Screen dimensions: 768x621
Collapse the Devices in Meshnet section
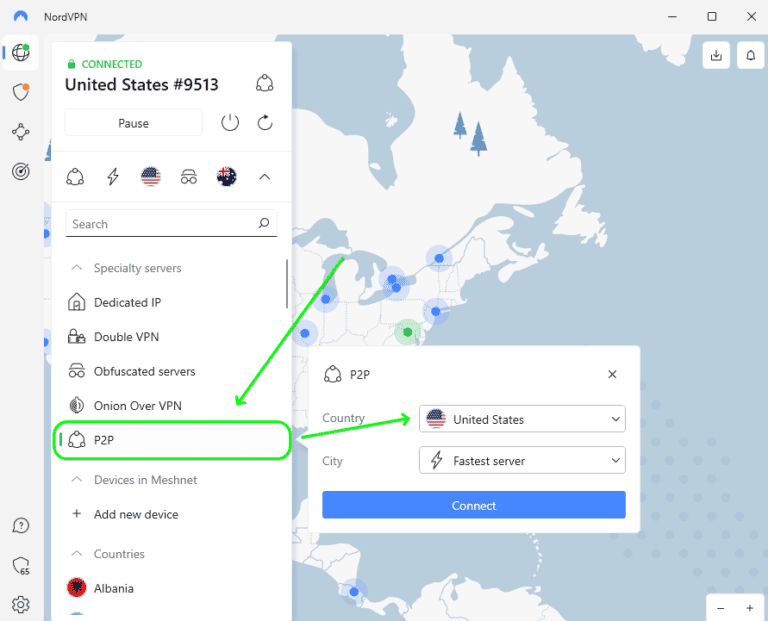[77, 479]
